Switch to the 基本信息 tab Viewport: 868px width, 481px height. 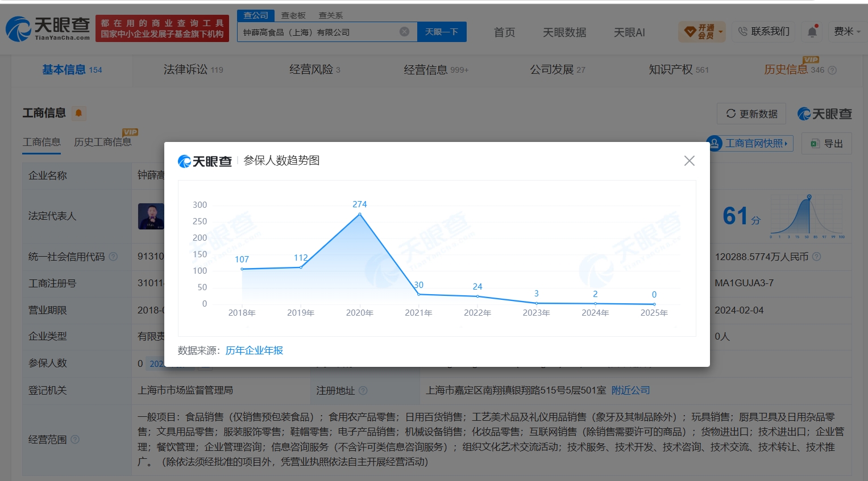click(x=72, y=70)
